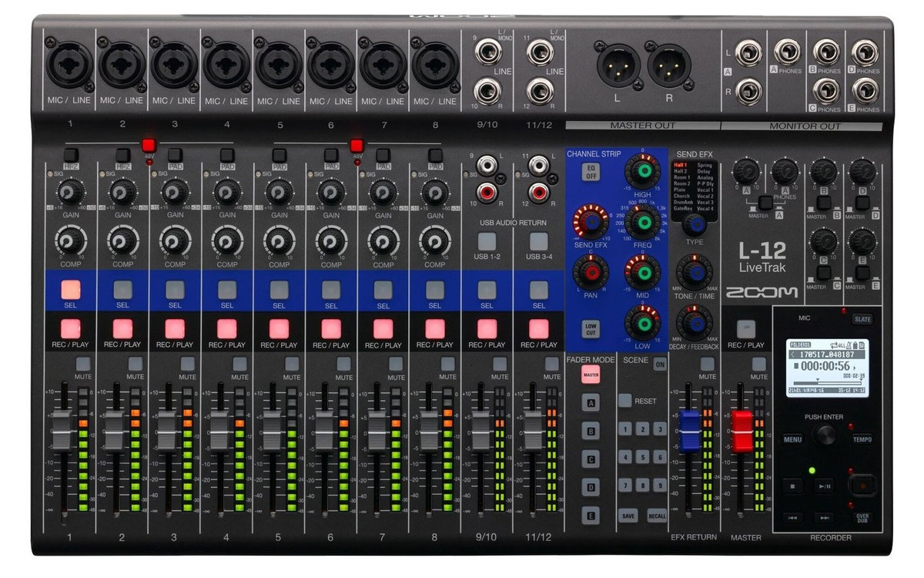Tap the rewind button on the recorder
Viewport: 924px width, 578px height.
[792, 518]
